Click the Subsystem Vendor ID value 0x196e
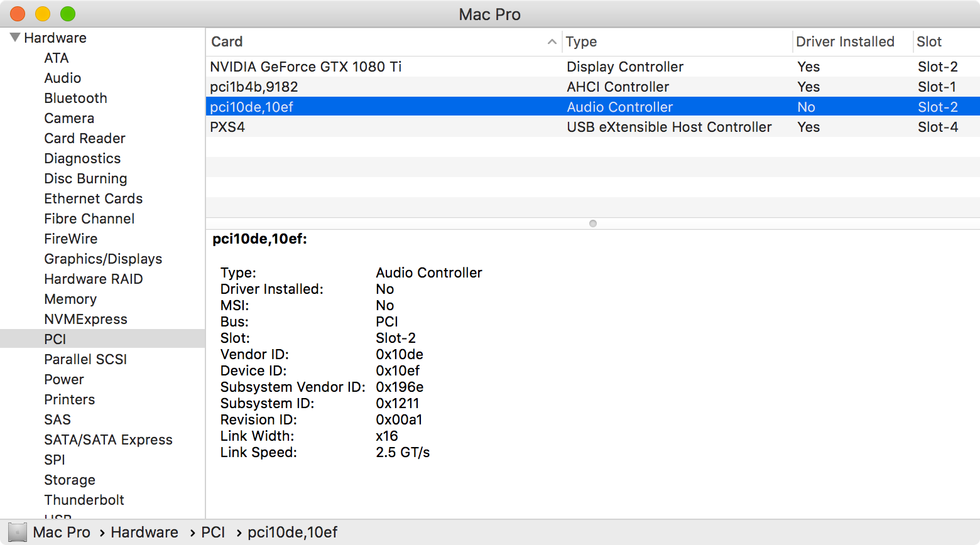 [x=400, y=387]
